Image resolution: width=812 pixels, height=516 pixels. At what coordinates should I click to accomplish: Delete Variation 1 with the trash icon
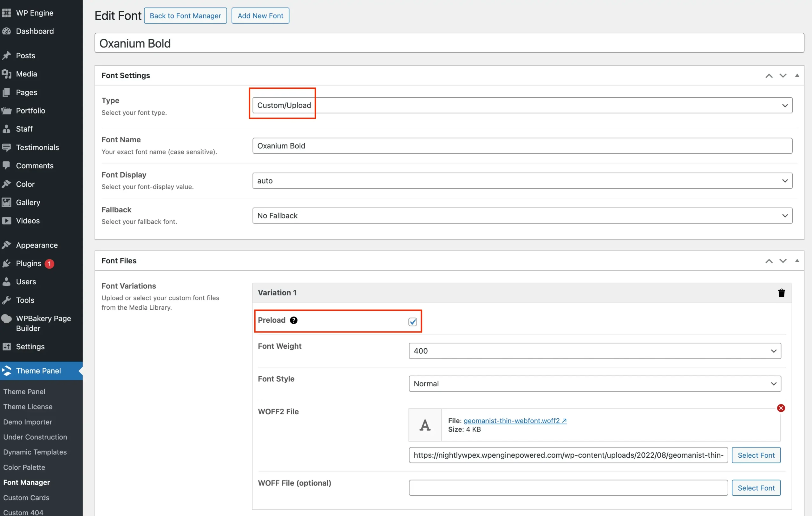(x=781, y=293)
